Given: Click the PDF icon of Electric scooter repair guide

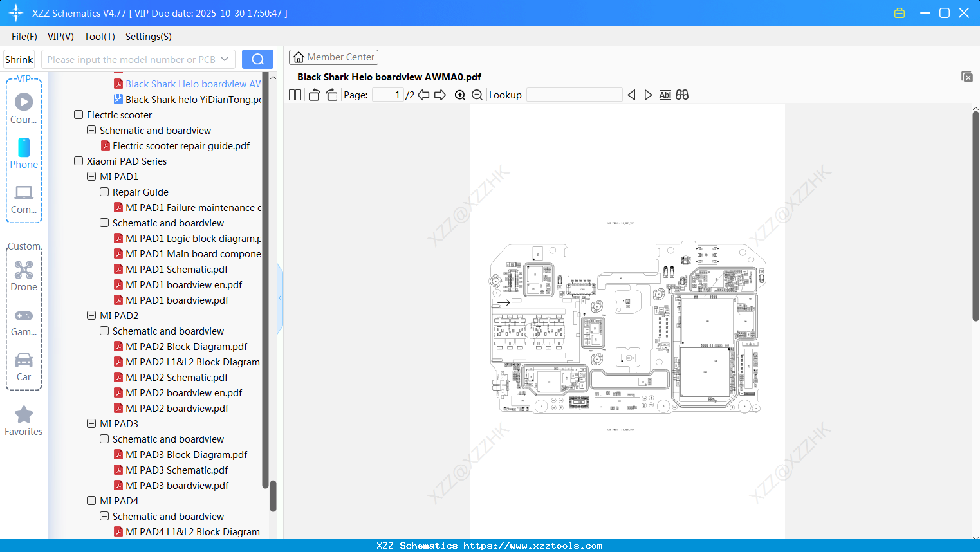Looking at the screenshot, I should coord(106,146).
